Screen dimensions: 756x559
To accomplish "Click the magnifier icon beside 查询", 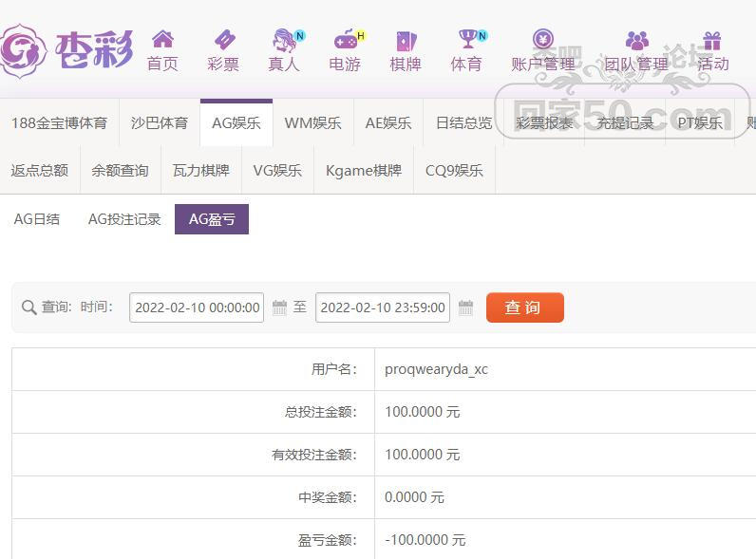I will (x=28, y=307).
